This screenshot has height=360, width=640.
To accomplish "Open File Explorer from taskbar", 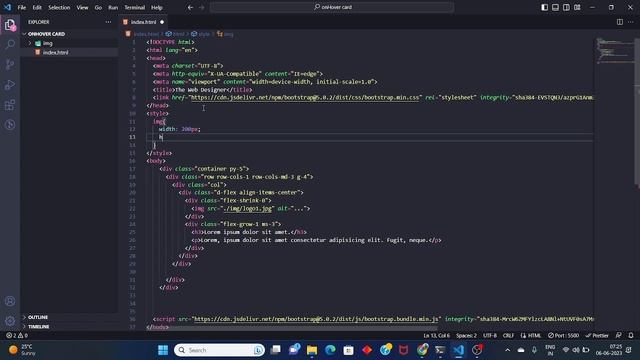I will [312, 350].
